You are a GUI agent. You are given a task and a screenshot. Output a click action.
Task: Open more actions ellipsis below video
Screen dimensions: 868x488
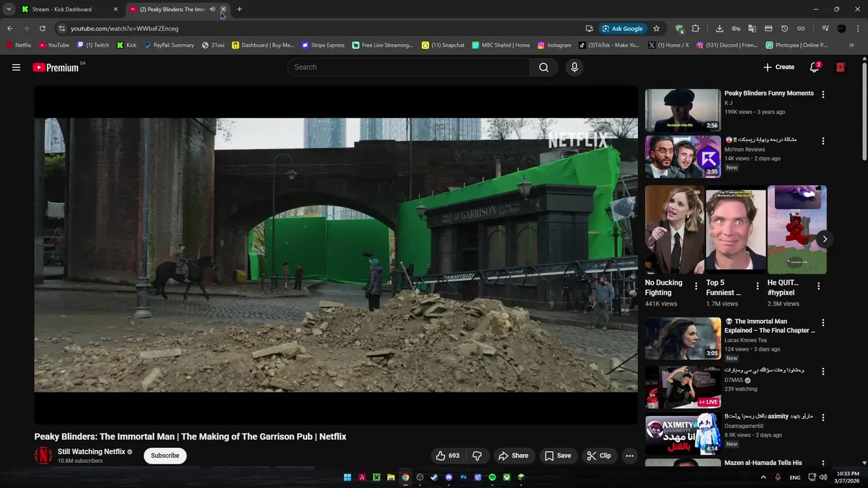[629, 455]
